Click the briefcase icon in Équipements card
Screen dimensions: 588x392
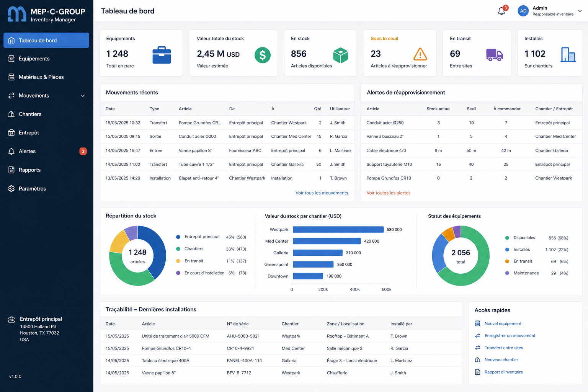pos(162,55)
